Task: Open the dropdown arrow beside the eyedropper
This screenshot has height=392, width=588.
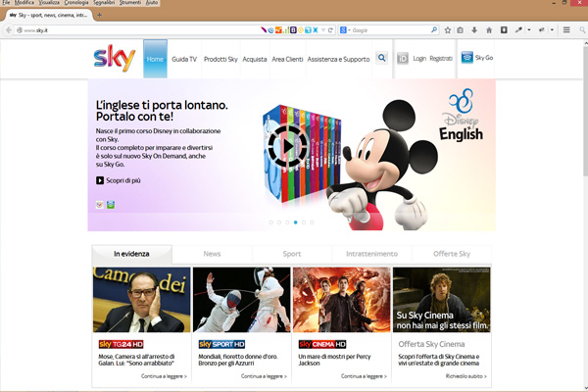Action: pyautogui.click(x=529, y=29)
